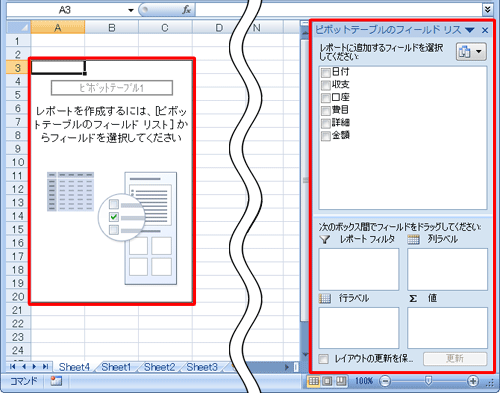Select column C header
500x393 pixels.
click(x=165, y=28)
